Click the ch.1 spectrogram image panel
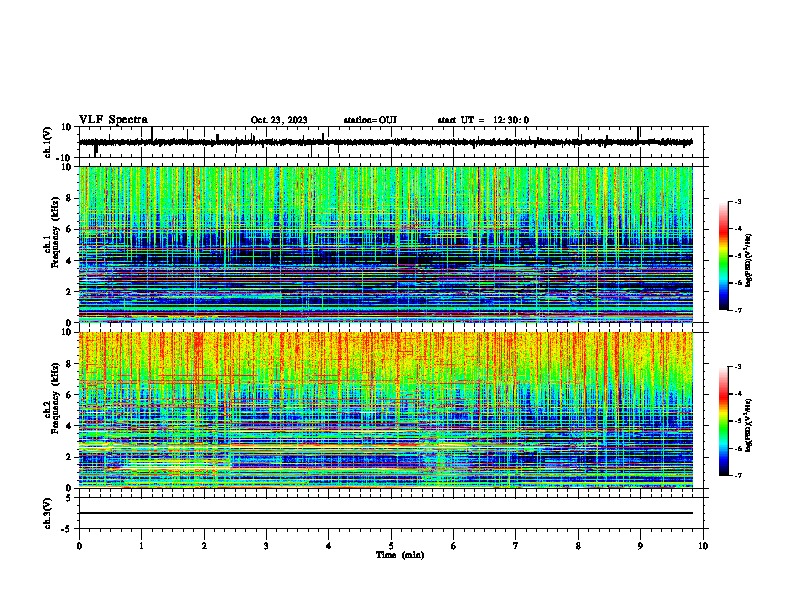792x612 pixels. pos(386,244)
